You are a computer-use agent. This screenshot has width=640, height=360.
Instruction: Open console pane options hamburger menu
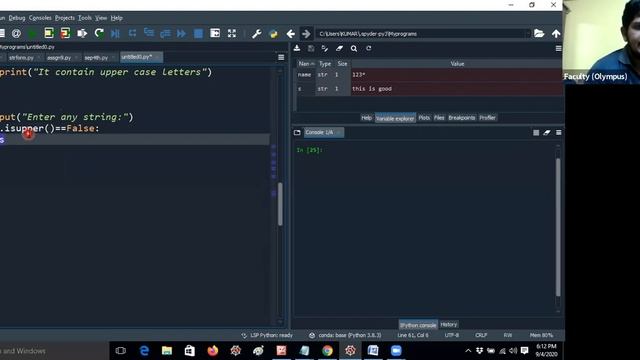click(x=558, y=132)
